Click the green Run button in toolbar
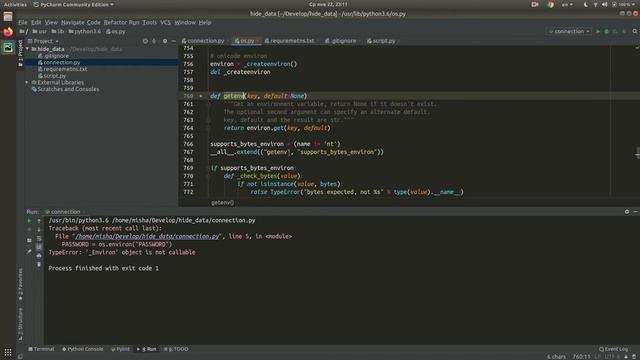 598,31
